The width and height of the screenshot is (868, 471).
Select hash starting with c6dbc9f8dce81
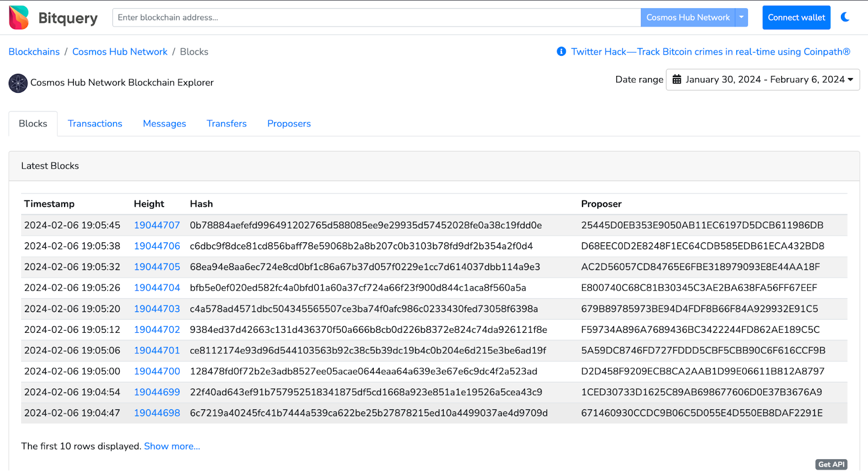pos(361,246)
